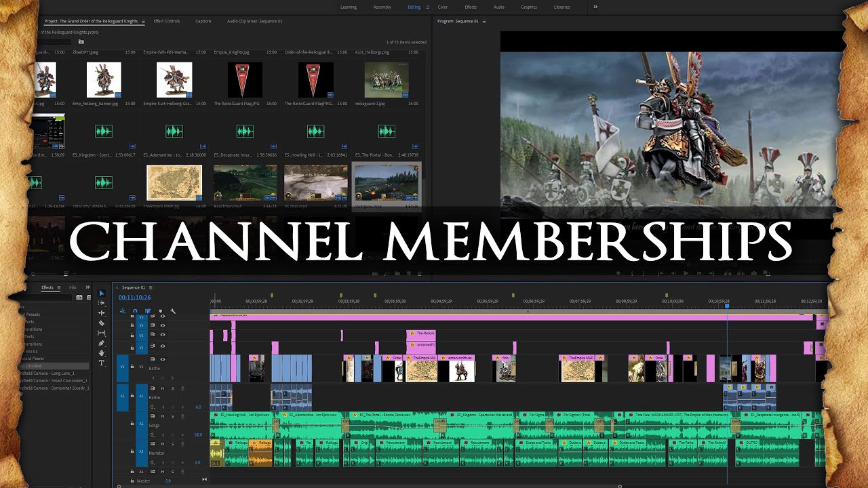Mute the A2 Songs track

tap(163, 416)
